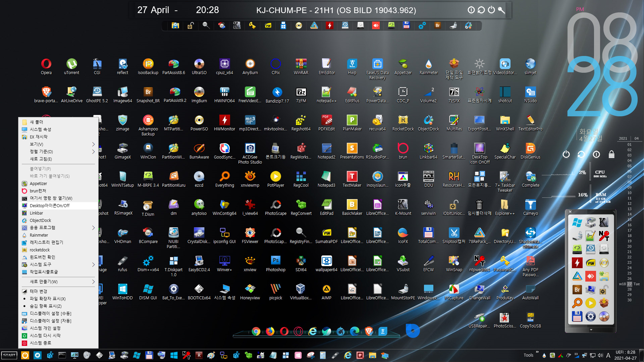Screen dimensions: 644x362
Task: Click the Rainmeter shutdown power button
Action: click(566, 154)
